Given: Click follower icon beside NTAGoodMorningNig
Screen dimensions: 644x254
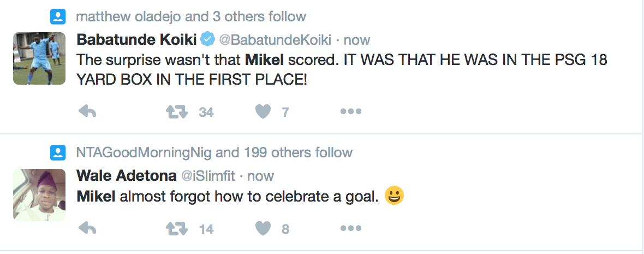Looking at the screenshot, I should tap(58, 152).
